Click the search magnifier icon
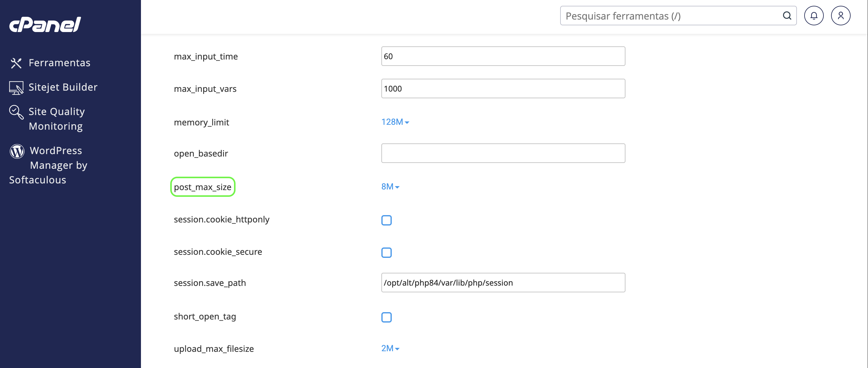Screen dimensions: 868x368 click(787, 16)
